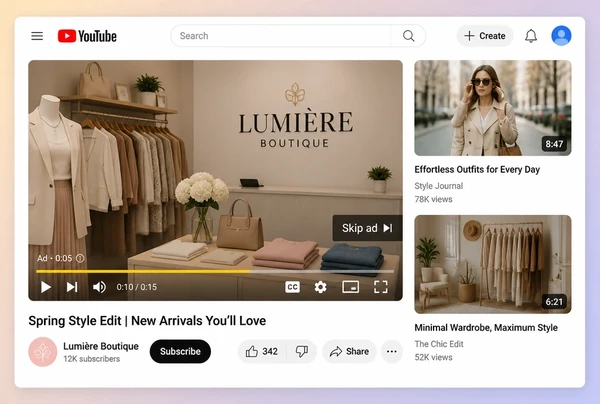Click the 'Ad · 0:05' label
Image resolution: width=600 pixels, height=404 pixels.
[x=54, y=258]
